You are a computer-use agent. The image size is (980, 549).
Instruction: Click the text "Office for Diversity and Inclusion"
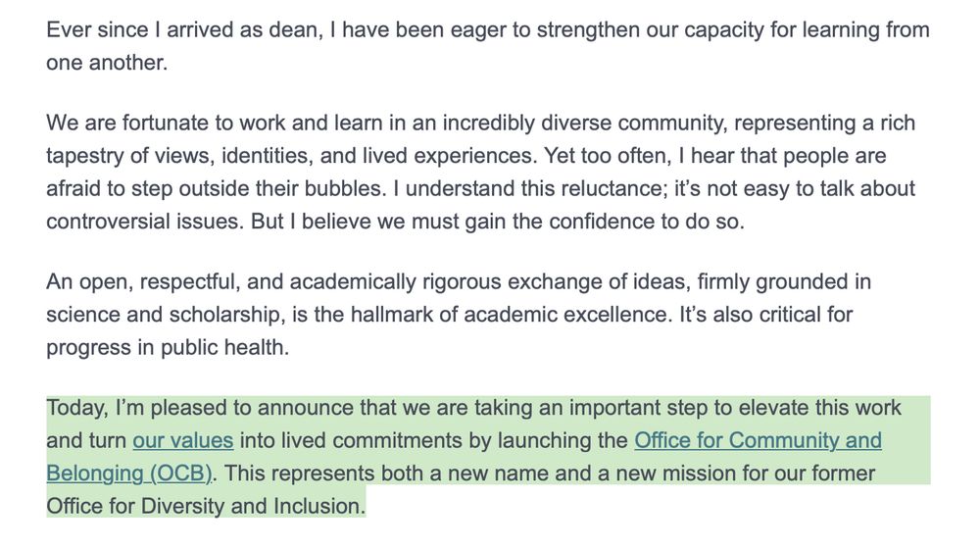tap(206, 506)
